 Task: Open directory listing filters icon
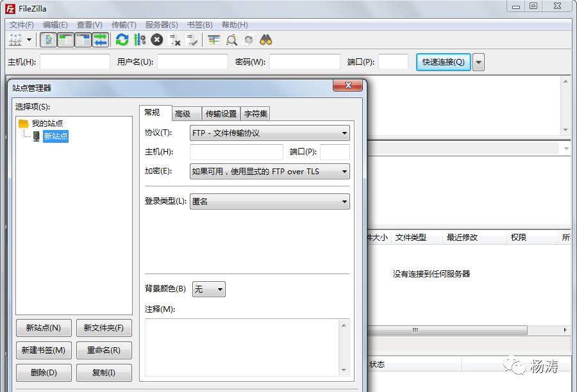point(213,40)
